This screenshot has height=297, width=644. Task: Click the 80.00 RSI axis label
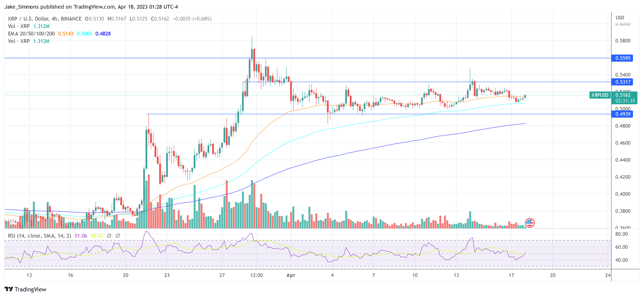coord(621,234)
